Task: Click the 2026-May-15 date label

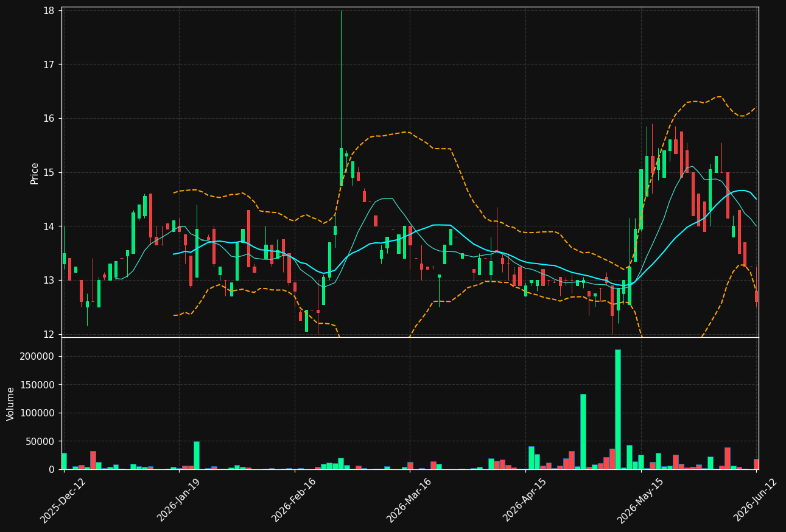Action: pyautogui.click(x=640, y=500)
